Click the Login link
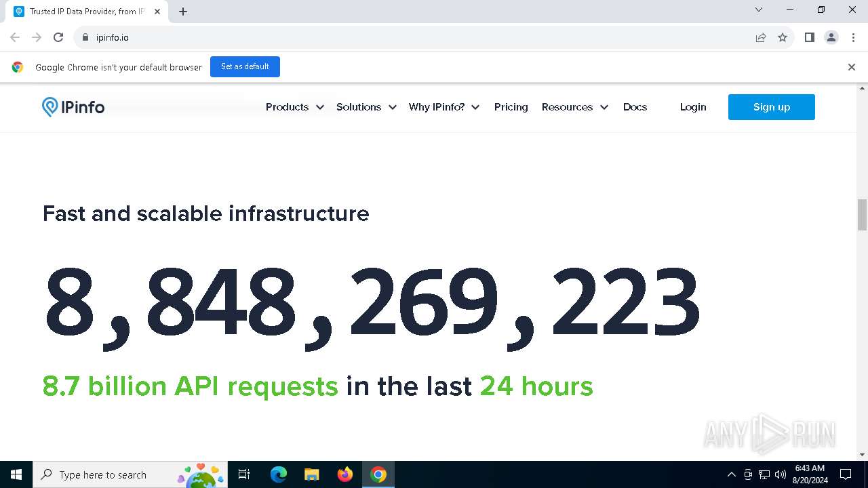Screen dimensions: 868x488 point(693,107)
